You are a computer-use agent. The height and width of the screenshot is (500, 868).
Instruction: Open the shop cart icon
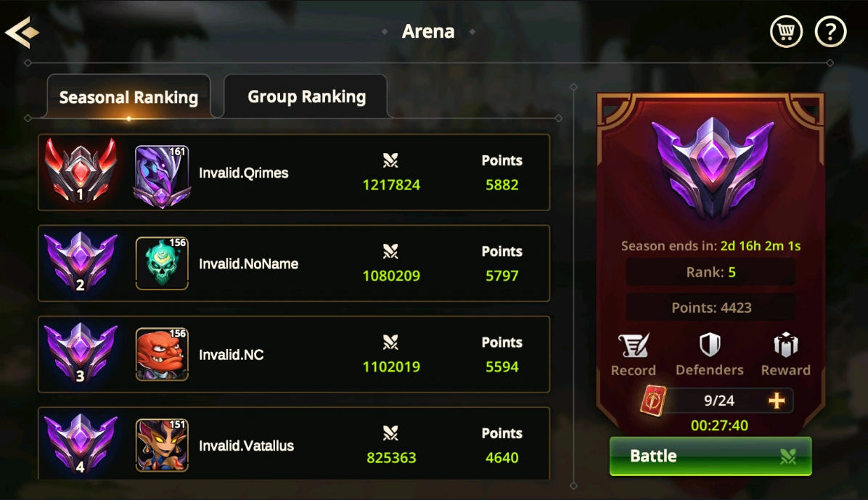(x=786, y=31)
